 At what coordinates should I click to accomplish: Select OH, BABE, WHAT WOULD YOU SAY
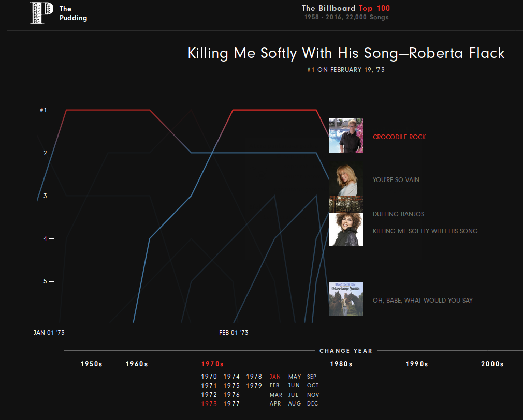click(x=423, y=301)
